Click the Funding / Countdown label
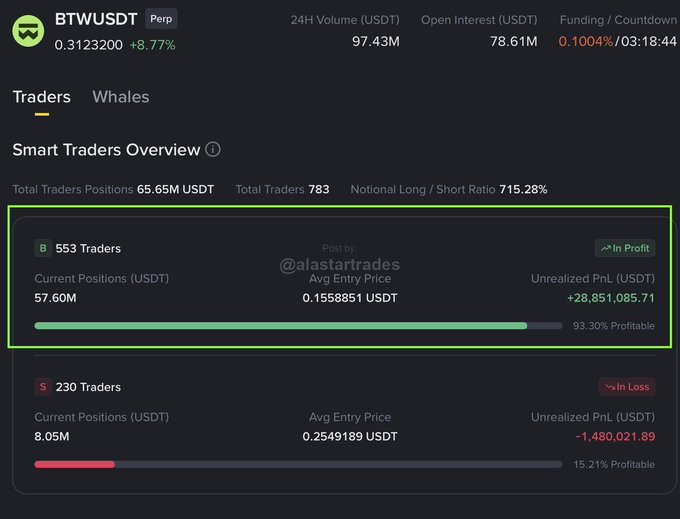 (618, 20)
